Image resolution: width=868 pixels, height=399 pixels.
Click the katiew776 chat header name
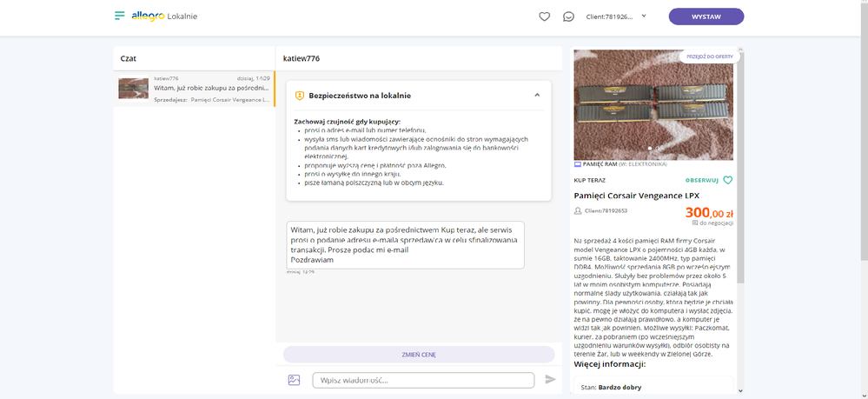(301, 58)
